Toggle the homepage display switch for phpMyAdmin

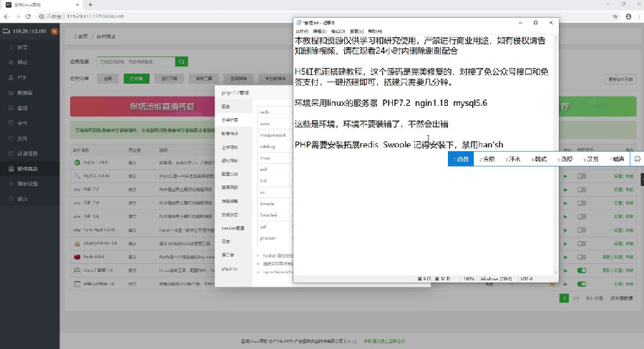click(582, 244)
